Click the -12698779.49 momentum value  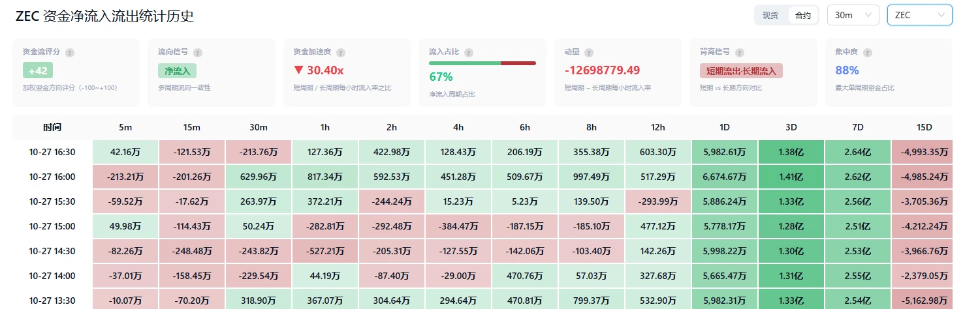tap(602, 70)
